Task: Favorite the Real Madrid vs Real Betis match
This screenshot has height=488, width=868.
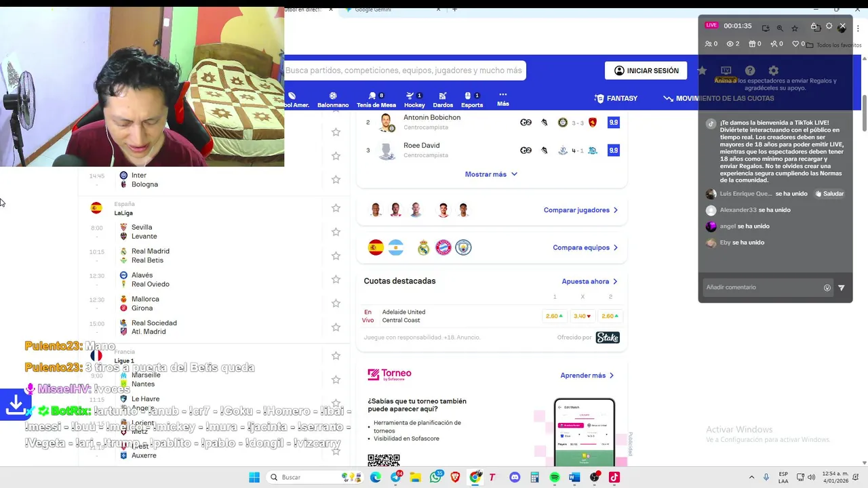Action: coord(336,256)
